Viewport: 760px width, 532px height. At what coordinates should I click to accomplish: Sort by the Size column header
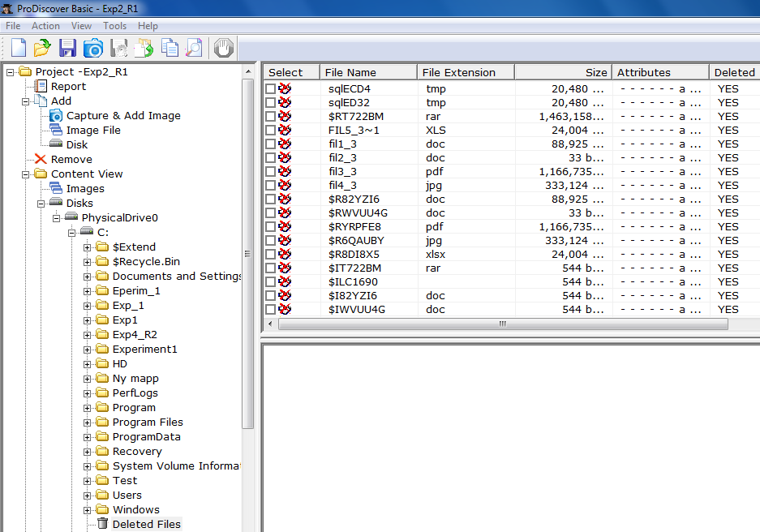click(x=563, y=72)
